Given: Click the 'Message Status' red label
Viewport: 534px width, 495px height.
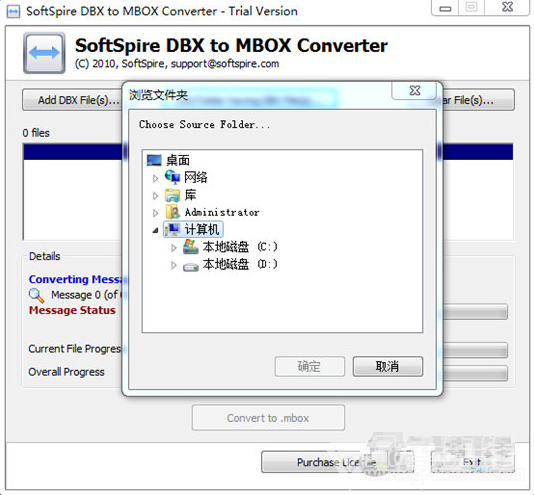Looking at the screenshot, I should 72,310.
